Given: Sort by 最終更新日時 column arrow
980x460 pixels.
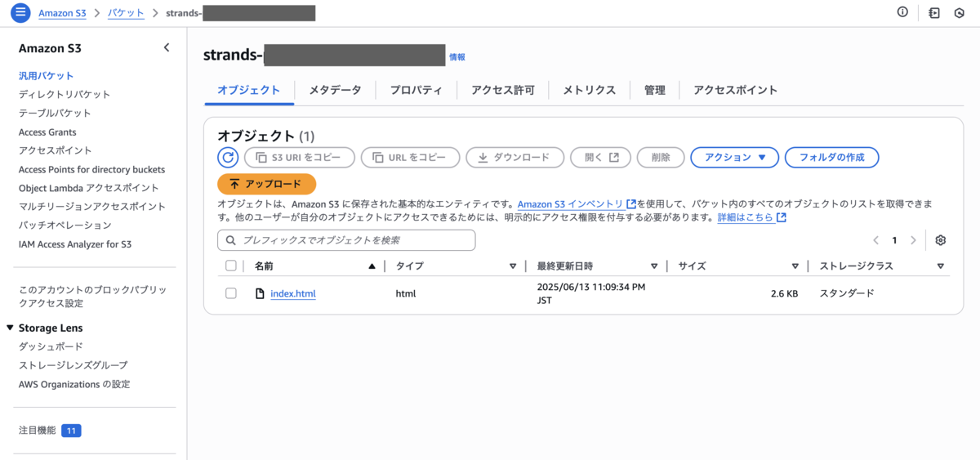Looking at the screenshot, I should tap(654, 266).
